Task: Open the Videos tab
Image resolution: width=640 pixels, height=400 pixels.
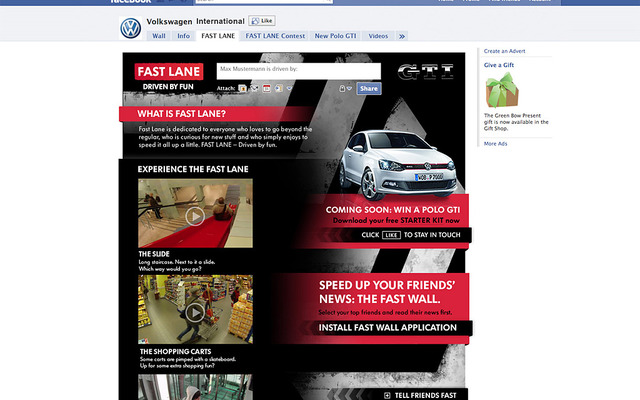Action: tap(378, 36)
